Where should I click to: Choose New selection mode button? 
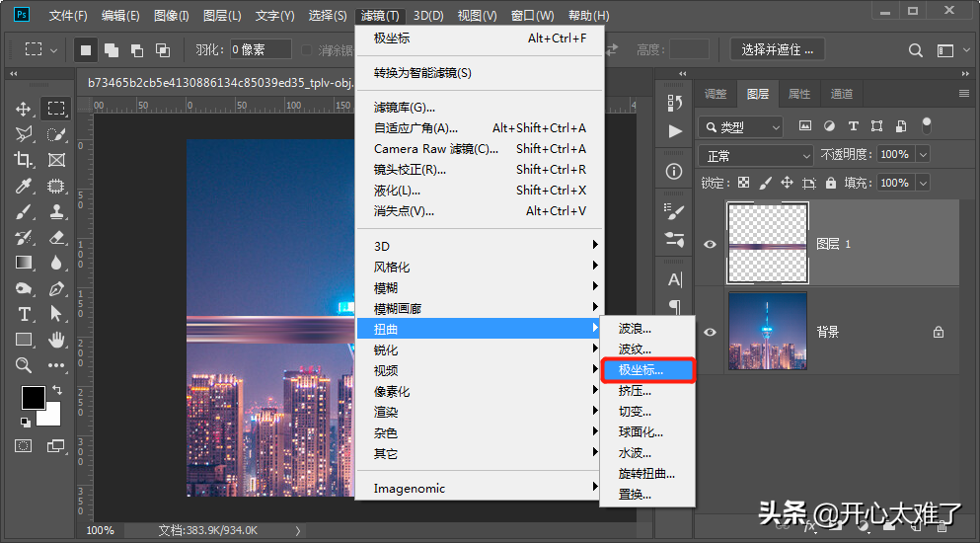point(86,50)
